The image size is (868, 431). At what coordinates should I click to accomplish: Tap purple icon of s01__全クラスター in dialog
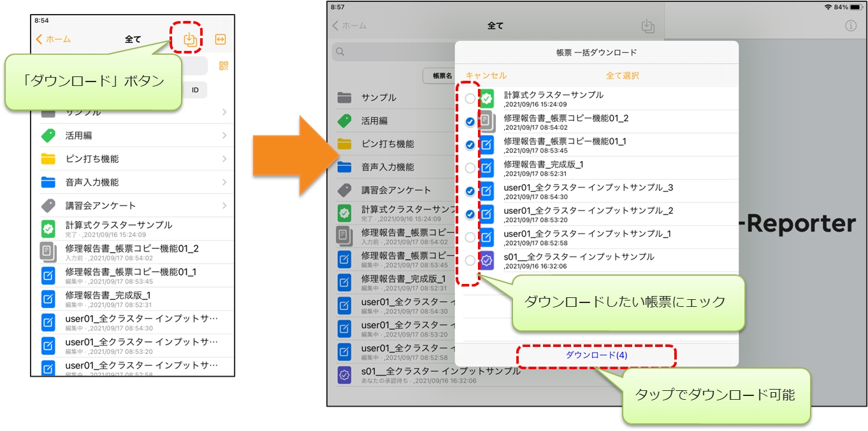coord(487,260)
